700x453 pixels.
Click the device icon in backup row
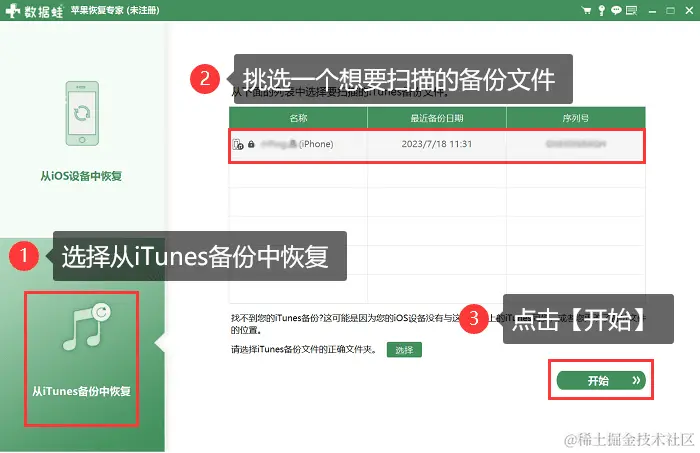click(x=238, y=144)
